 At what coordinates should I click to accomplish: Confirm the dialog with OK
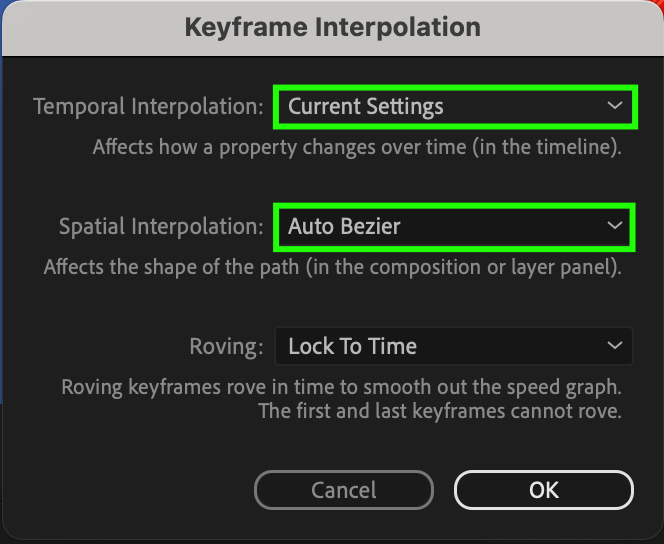[x=543, y=490]
